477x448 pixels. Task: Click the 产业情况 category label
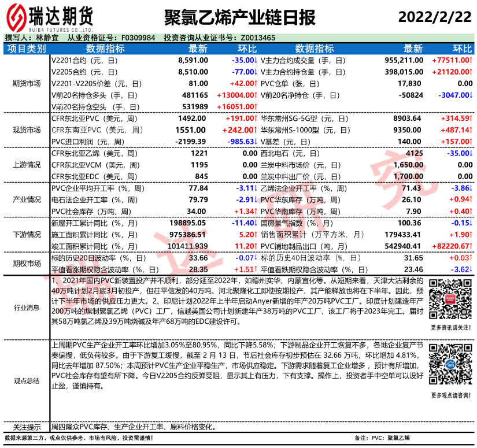tap(26, 199)
